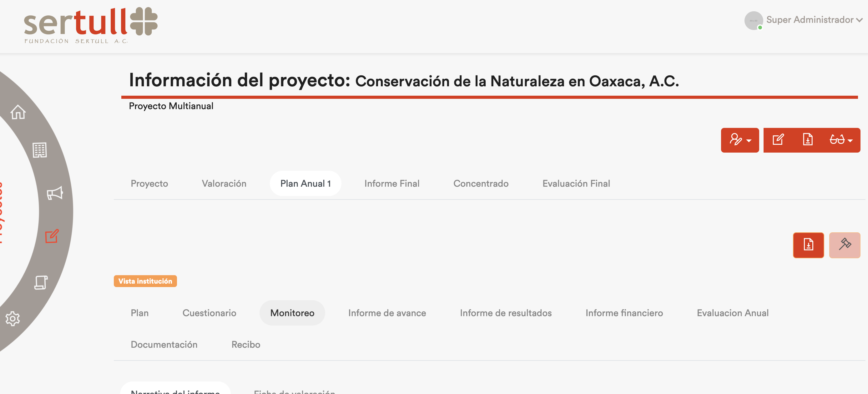This screenshot has height=394, width=868.
Task: Download project file from top toolbar
Action: (x=808, y=140)
